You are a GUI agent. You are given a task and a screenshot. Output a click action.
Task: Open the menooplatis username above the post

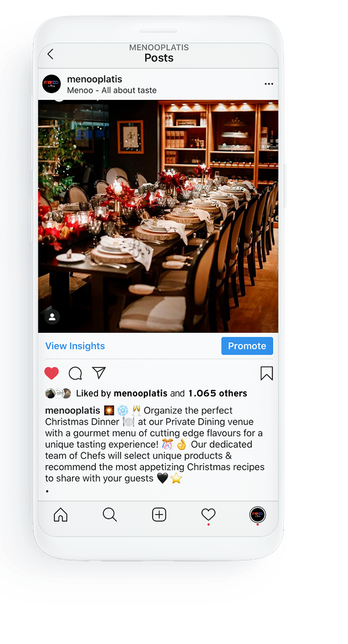95,79
